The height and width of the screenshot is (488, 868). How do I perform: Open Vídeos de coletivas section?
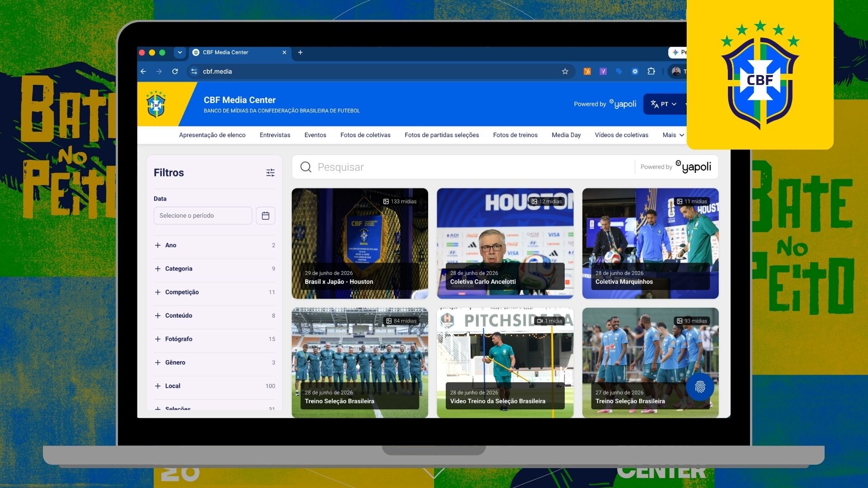pos(621,135)
